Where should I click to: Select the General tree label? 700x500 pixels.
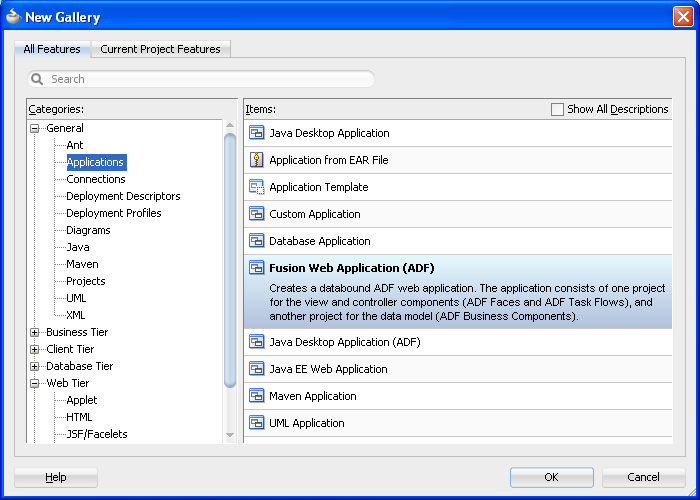pyautogui.click(x=65, y=128)
